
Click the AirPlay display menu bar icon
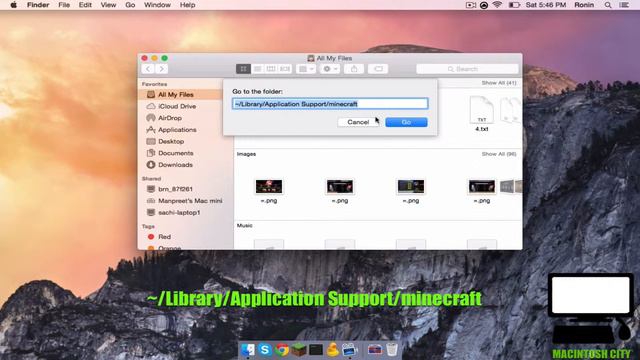tap(471, 5)
